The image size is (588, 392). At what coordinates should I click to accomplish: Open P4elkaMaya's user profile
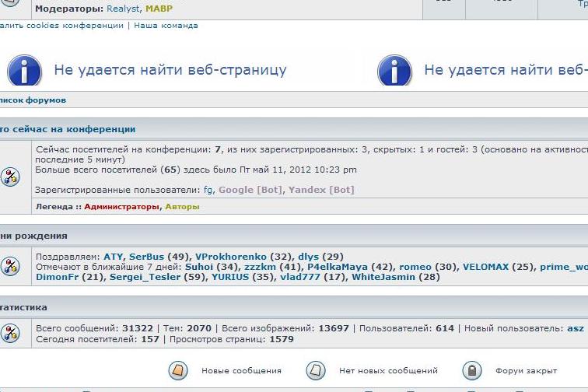click(x=337, y=267)
